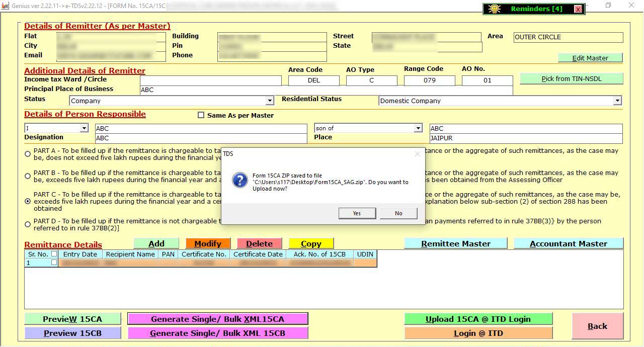
Task: Click the Edit Master button
Action: coord(590,58)
